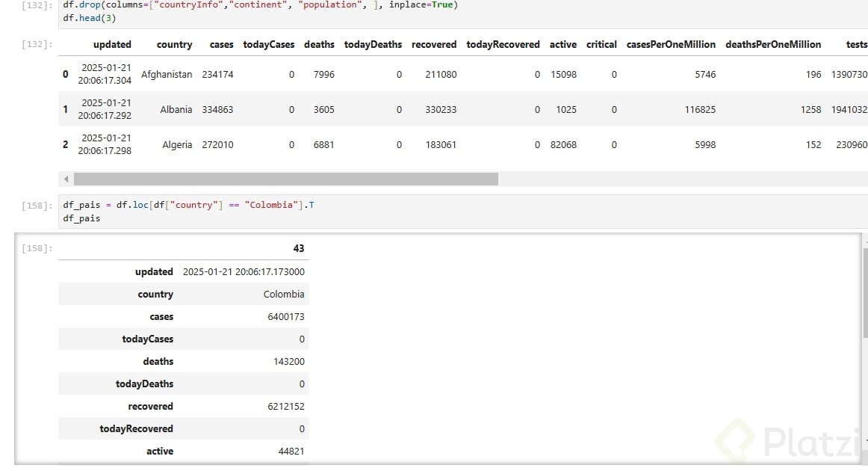Click recovered value 183061
Viewport: 868px width, 471px height.
point(441,144)
